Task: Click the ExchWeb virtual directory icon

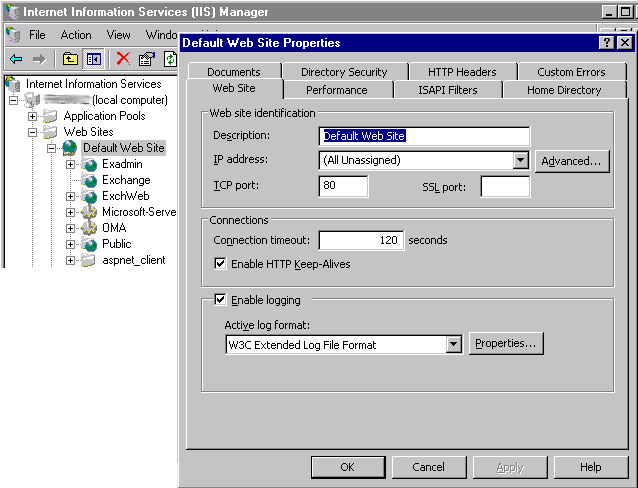Action: [89, 196]
